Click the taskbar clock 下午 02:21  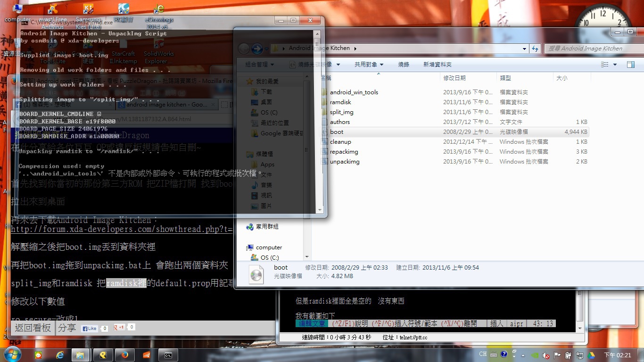pyautogui.click(x=618, y=355)
